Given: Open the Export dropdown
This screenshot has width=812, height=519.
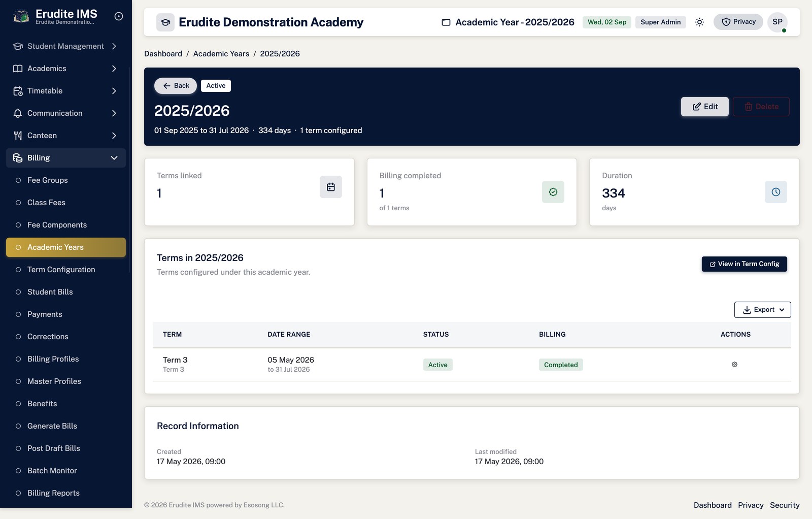Looking at the screenshot, I should [x=762, y=310].
